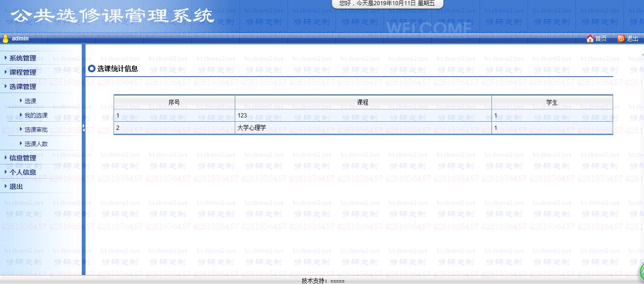Expand the 个人信息 menu
The width and height of the screenshot is (644, 284).
[x=22, y=172]
